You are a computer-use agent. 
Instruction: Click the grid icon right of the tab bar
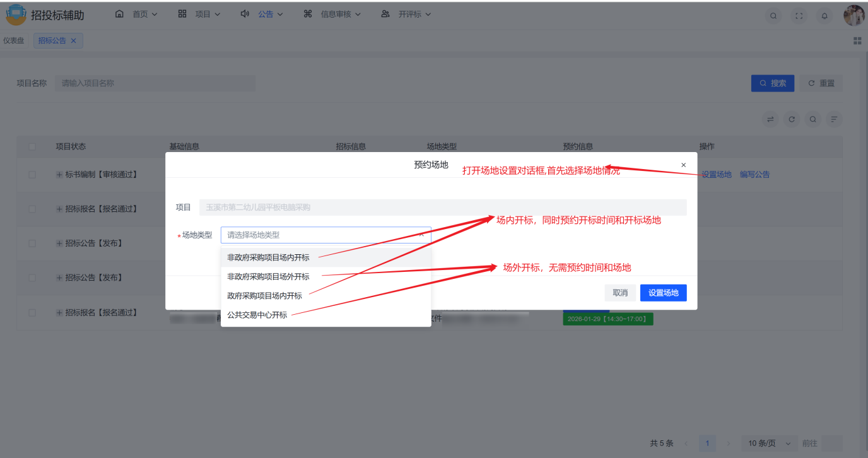(x=857, y=40)
